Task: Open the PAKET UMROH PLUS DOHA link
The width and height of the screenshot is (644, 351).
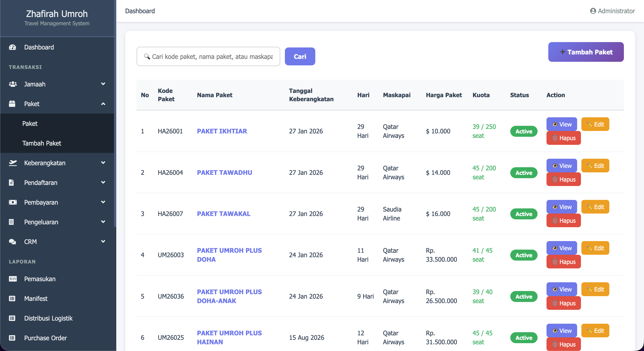Action: pos(229,255)
